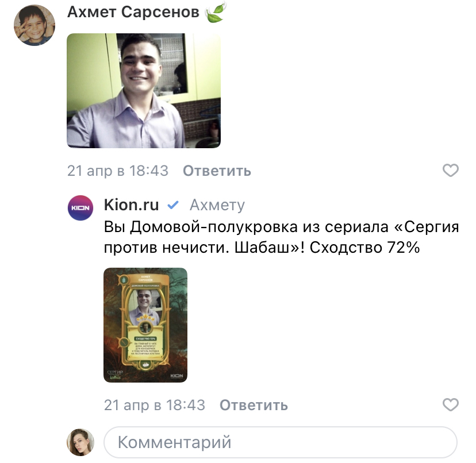This screenshot has width=476, height=463.
Task: Like the Kion.ru reply with heart
Action: point(451,405)
